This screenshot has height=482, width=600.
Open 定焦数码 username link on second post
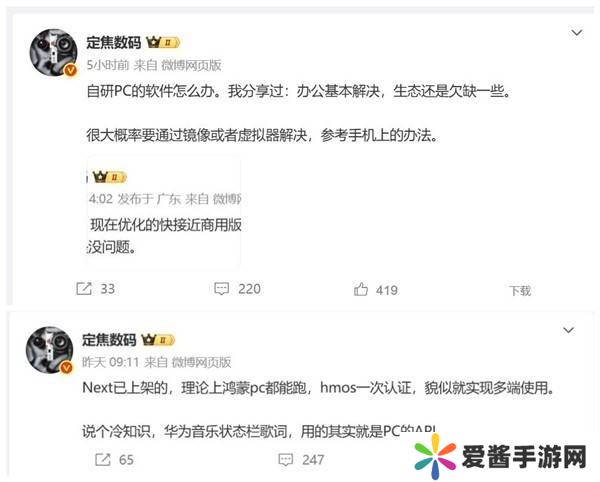(x=109, y=340)
